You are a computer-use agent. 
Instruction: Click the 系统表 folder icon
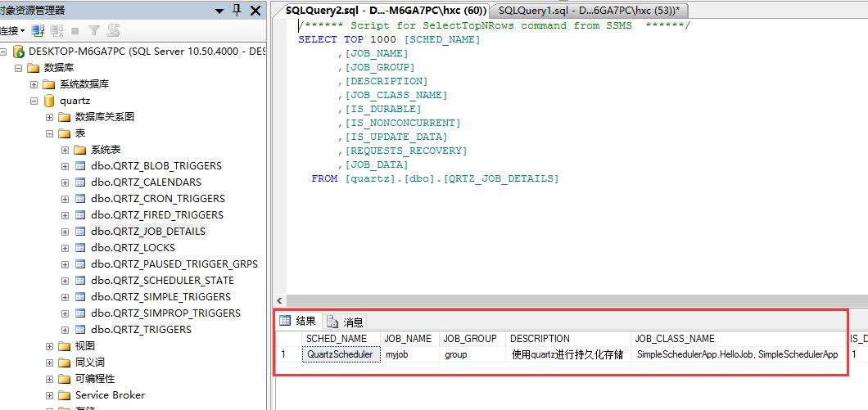click(80, 150)
